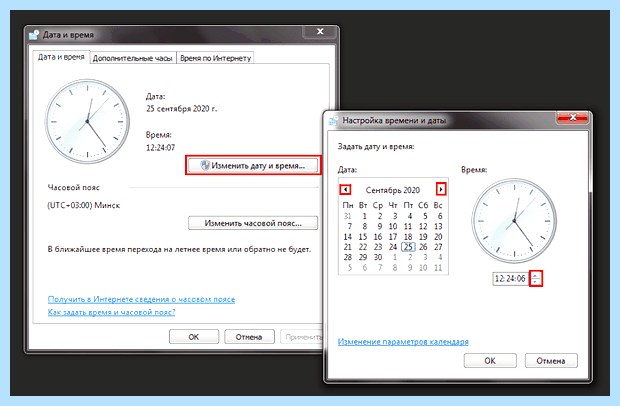Select day 30 in the calendar
The width and height of the screenshot is (620, 406).
point(378,257)
